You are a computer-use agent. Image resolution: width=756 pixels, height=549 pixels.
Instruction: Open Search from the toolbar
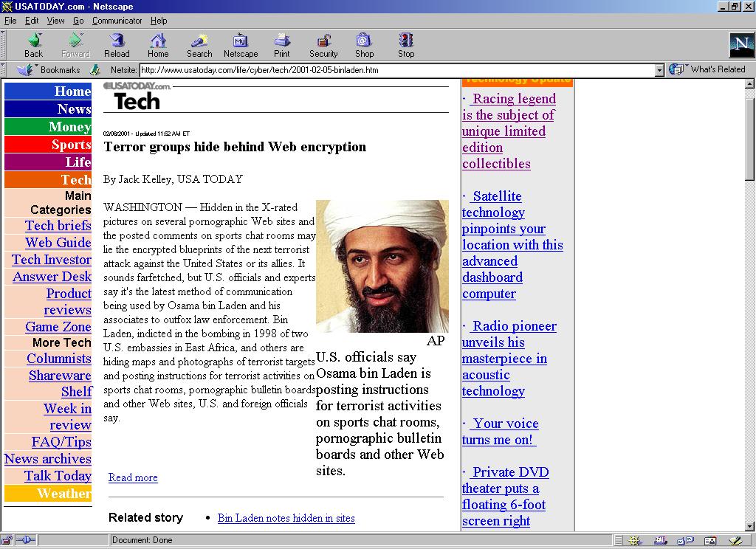pyautogui.click(x=199, y=46)
